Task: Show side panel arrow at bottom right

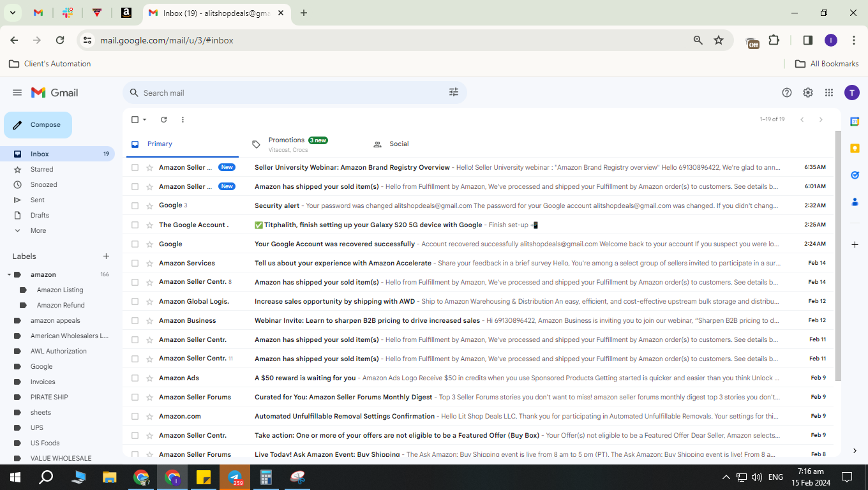Action: 855,450
